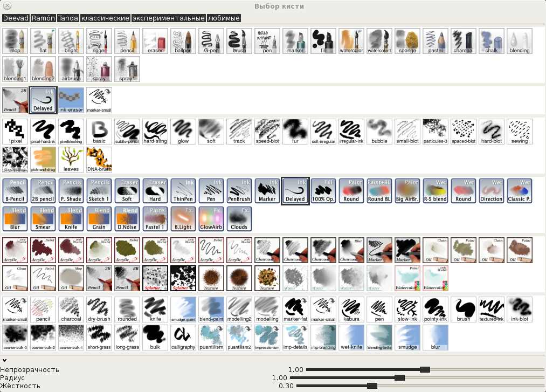The width and height of the screenshot is (546, 392).
Task: Adjust the Непрозрачность slider
Action: 424,369
